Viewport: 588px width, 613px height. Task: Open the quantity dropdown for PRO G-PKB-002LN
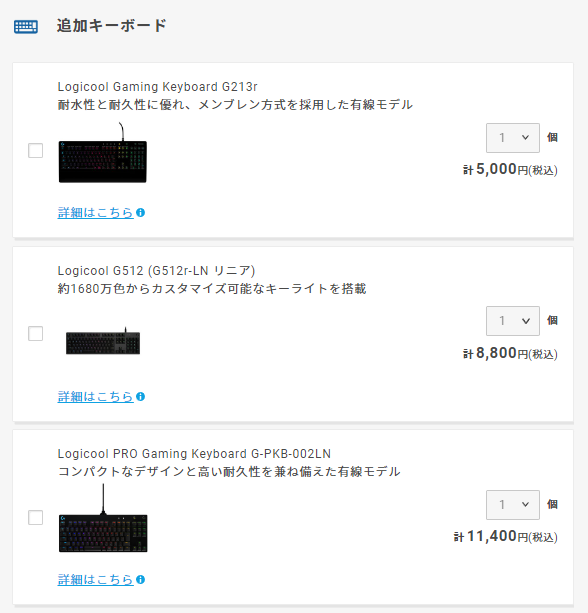pos(513,505)
